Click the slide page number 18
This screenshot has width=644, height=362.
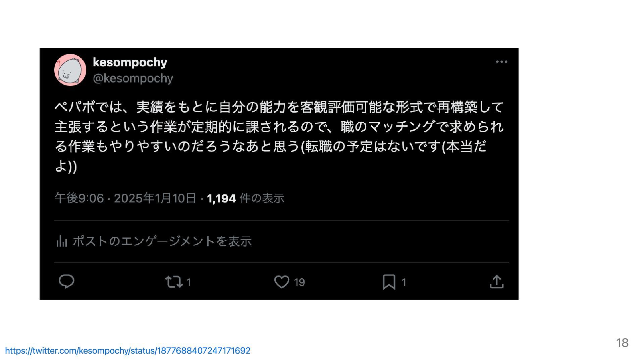[622, 343]
